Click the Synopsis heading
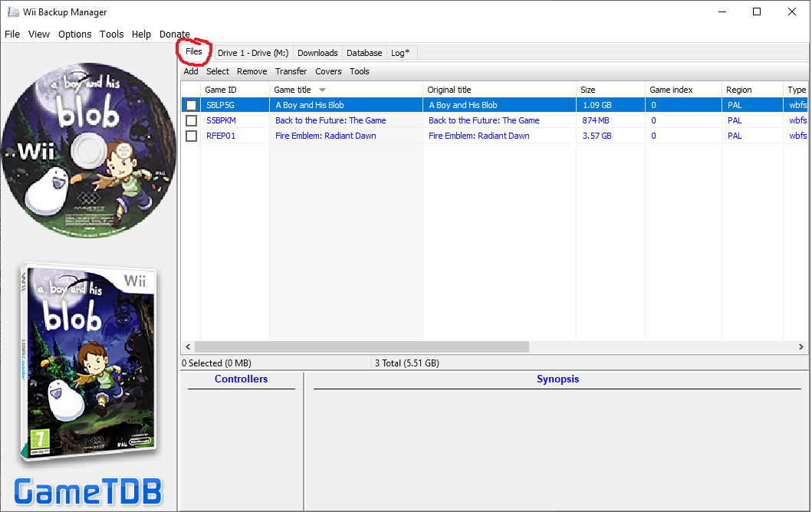Viewport: 812px width, 512px height. pos(557,379)
